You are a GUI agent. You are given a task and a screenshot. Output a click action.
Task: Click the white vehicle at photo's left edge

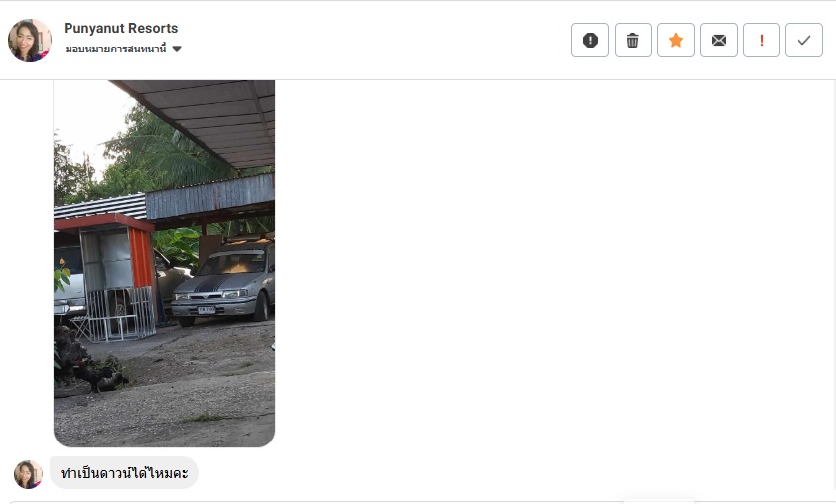pos(69,283)
